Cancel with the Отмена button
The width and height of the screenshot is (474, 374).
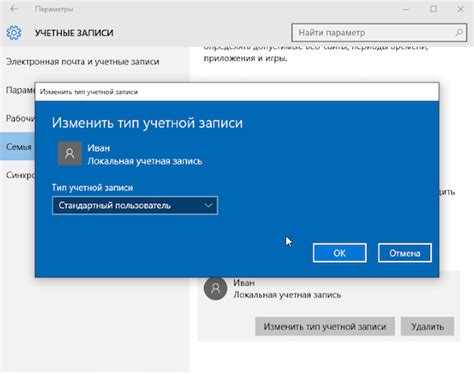(x=405, y=253)
